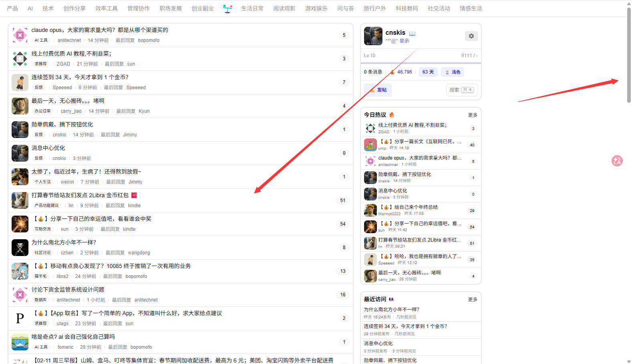This screenshot has width=632, height=364.
Task: Click the 发帖 new post button
Action: click(378, 90)
